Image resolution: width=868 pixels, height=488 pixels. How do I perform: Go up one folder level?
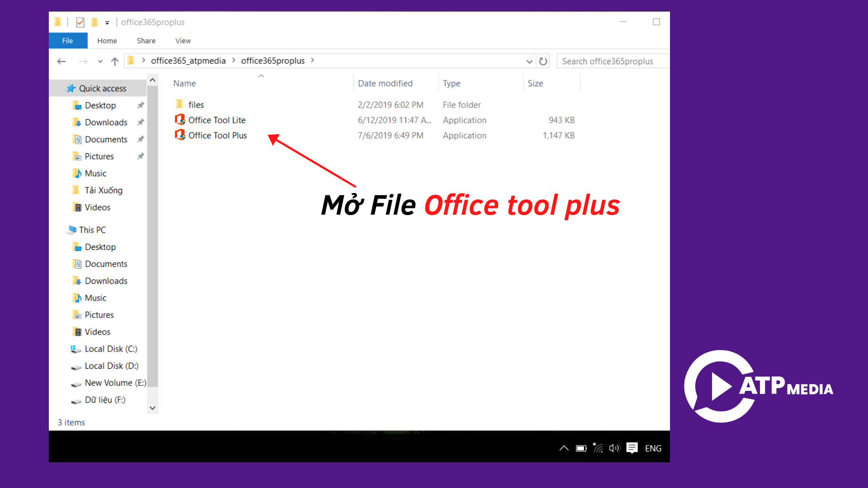[115, 61]
